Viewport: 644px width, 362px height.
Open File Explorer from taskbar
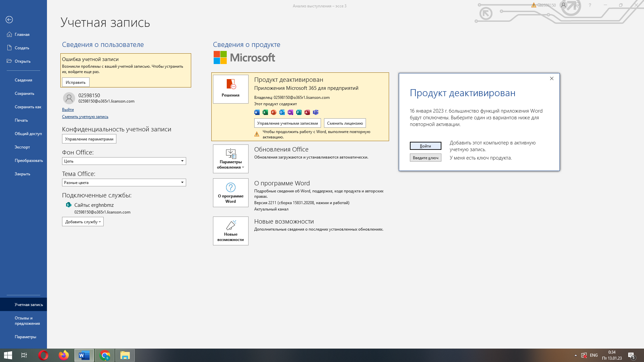[x=125, y=355]
